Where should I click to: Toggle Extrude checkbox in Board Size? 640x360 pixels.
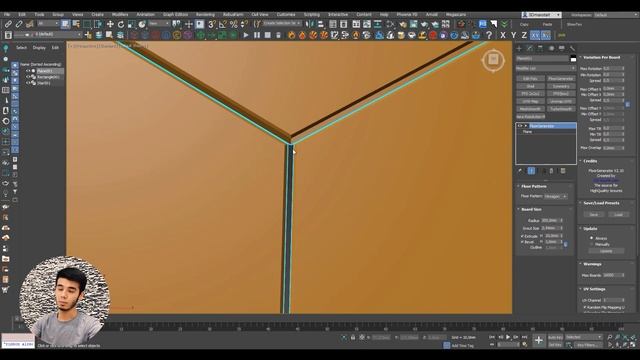tap(522, 236)
